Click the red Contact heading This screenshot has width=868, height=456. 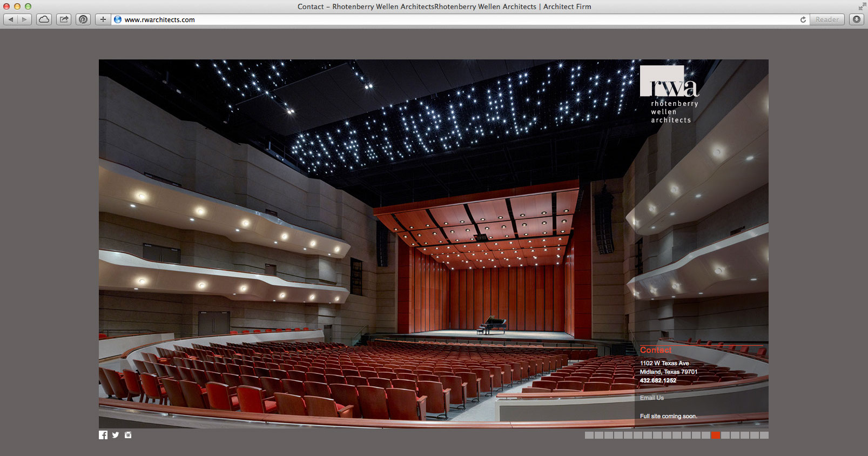pyautogui.click(x=656, y=350)
